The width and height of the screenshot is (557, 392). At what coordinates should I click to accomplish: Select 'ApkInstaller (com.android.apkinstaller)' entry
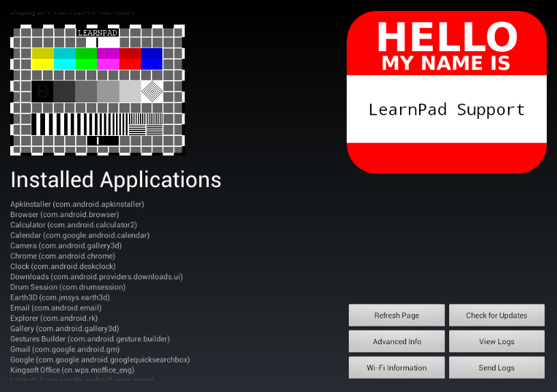[77, 204]
